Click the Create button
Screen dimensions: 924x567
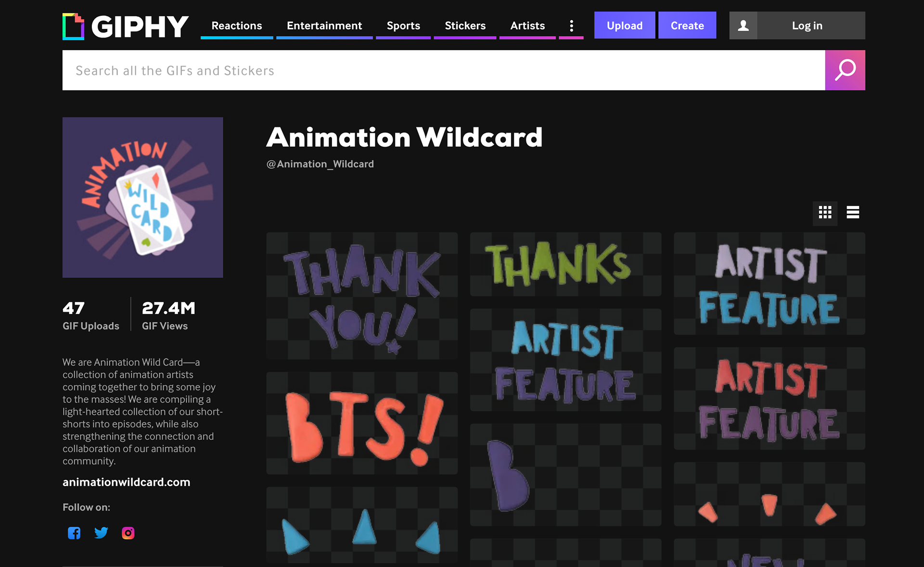tap(687, 25)
